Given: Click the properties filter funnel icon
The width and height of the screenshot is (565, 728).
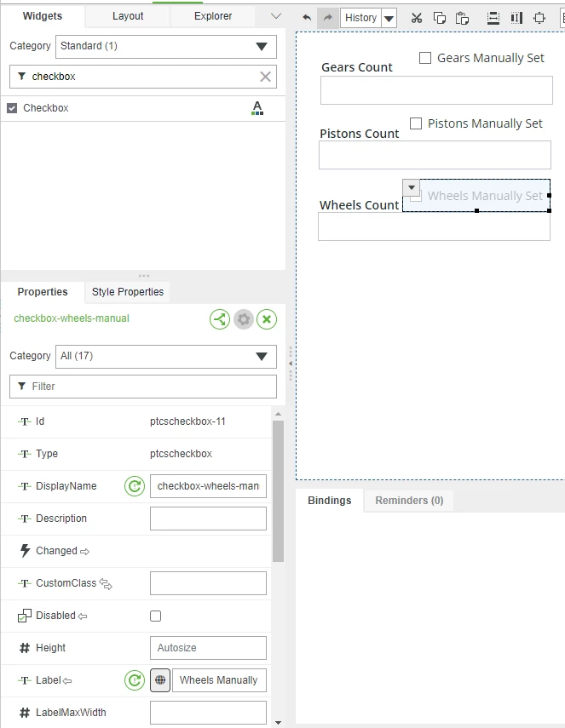Looking at the screenshot, I should click(21, 387).
